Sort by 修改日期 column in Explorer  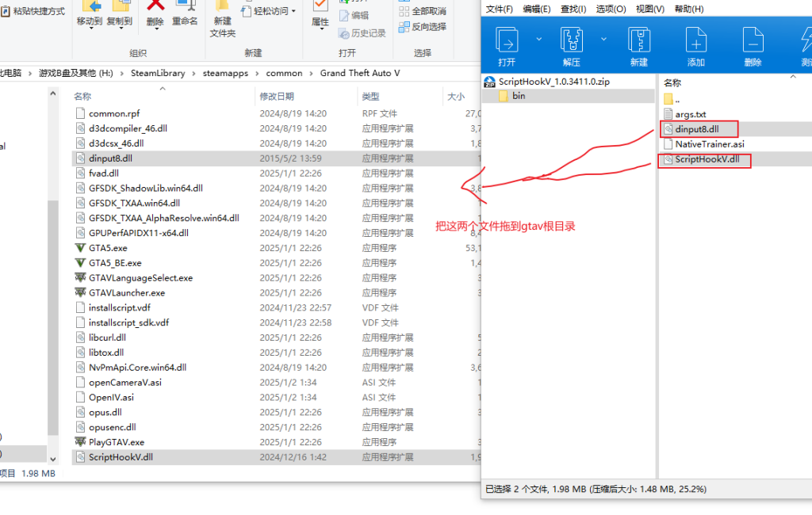277,97
